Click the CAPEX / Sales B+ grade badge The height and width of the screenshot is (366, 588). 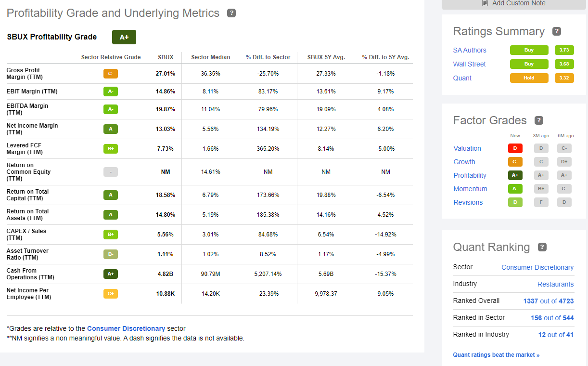(111, 235)
